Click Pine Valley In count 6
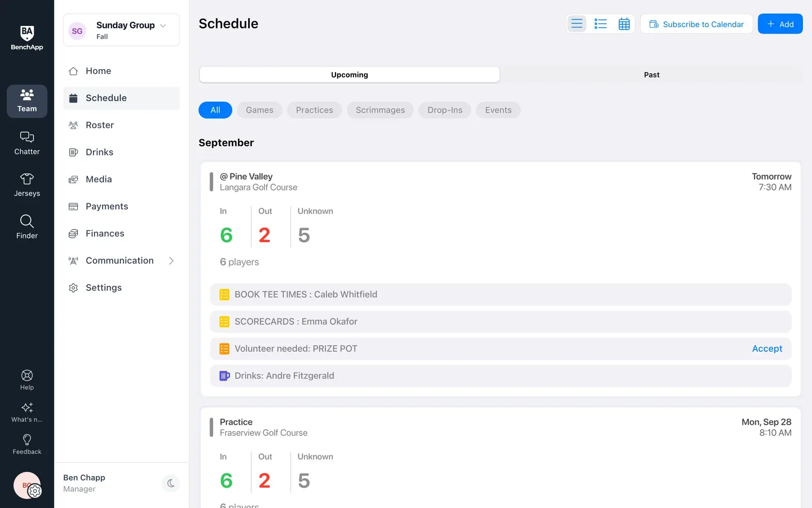Screen dimensions: 812x508 click(x=226, y=235)
